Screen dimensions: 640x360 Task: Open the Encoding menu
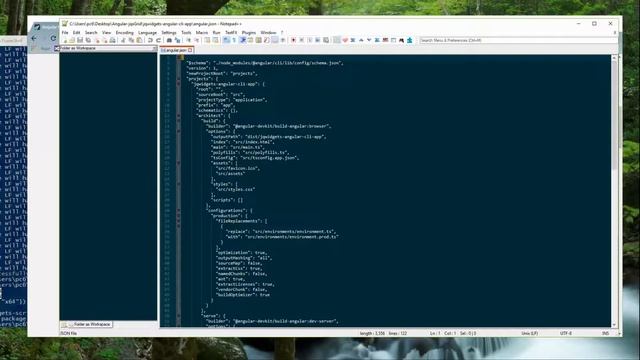[124, 32]
